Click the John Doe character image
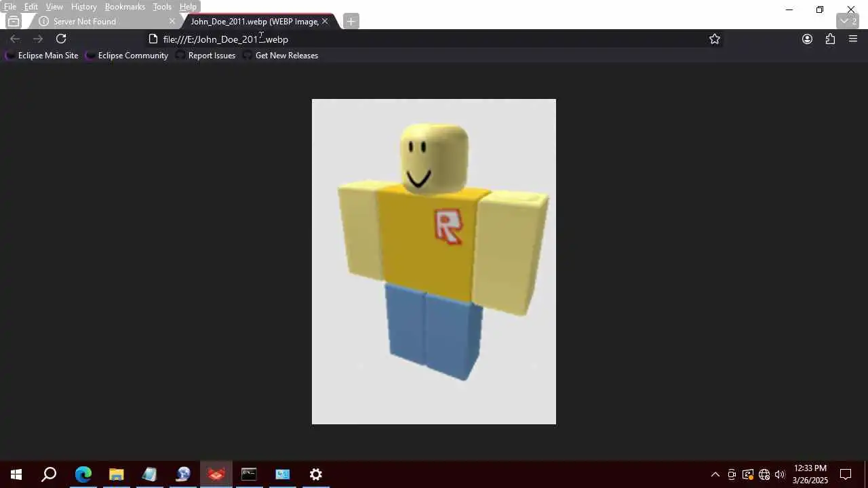The height and width of the screenshot is (488, 868). (434, 262)
